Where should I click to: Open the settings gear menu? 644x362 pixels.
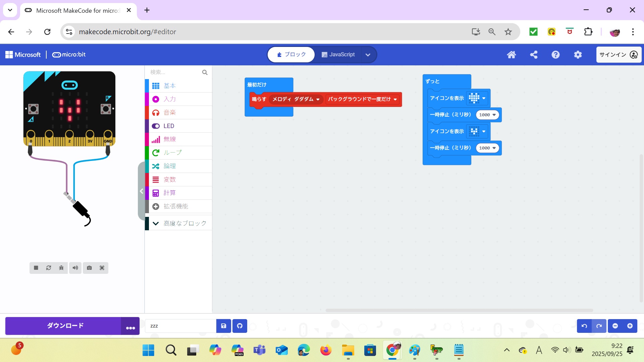(578, 55)
